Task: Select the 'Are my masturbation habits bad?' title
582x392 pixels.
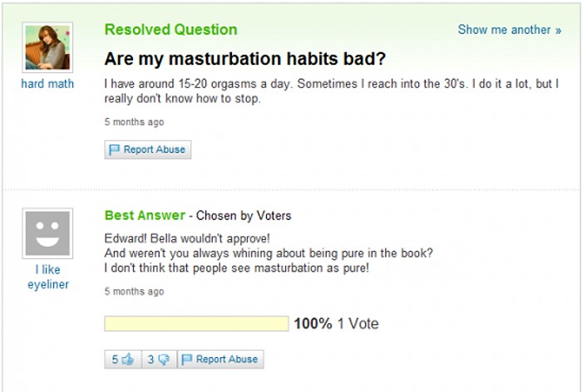Action: 245,59
